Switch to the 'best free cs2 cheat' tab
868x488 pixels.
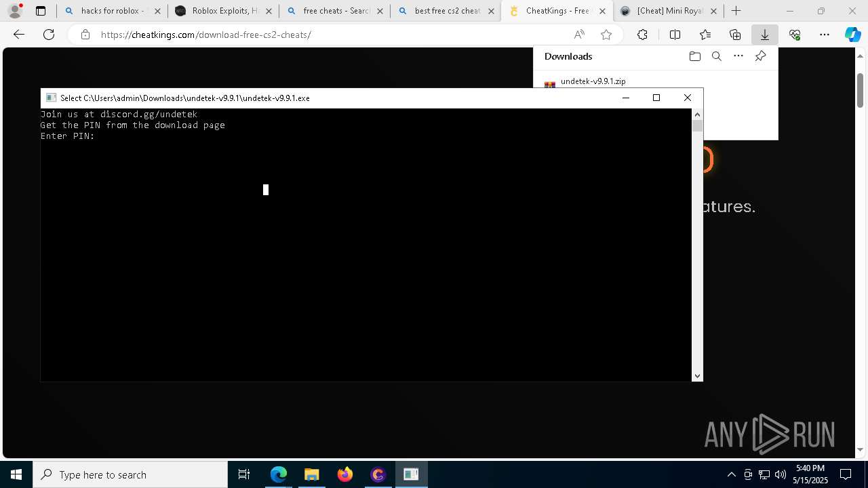point(445,11)
